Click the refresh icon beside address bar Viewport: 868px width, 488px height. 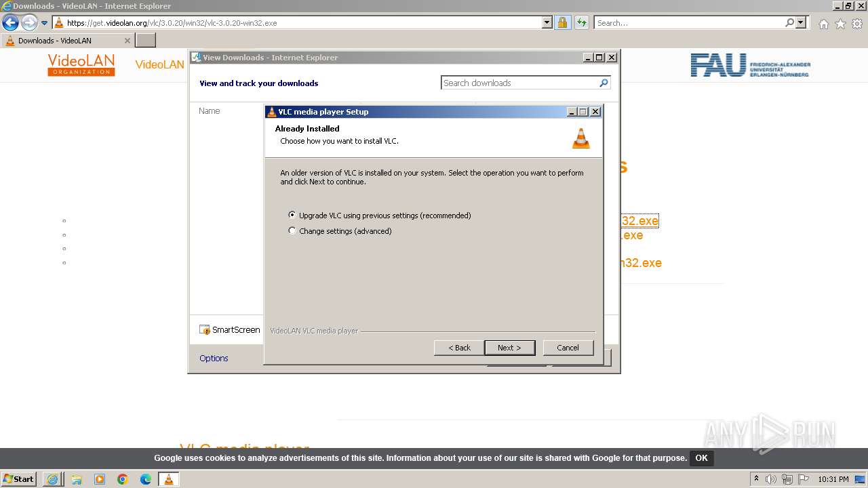[581, 23]
